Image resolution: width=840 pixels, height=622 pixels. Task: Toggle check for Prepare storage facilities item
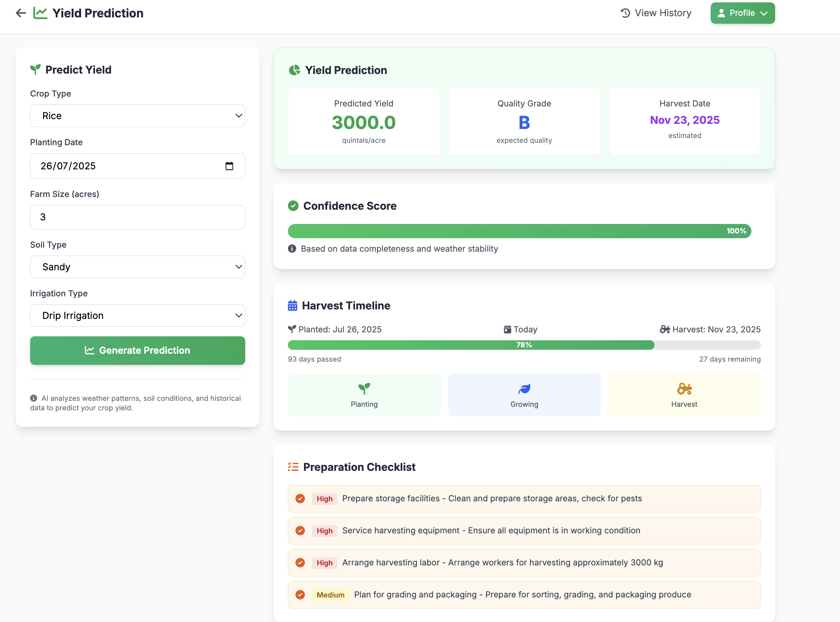click(x=300, y=499)
